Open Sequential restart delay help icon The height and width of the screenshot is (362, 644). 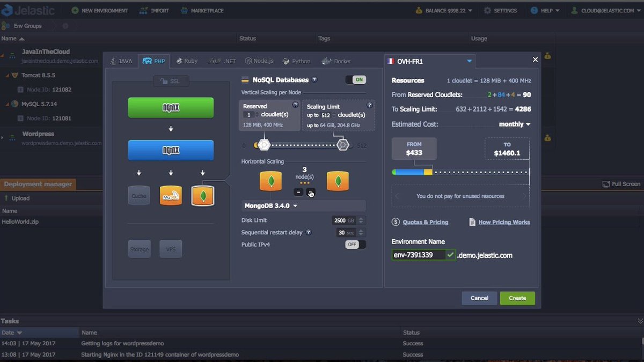[308, 233]
